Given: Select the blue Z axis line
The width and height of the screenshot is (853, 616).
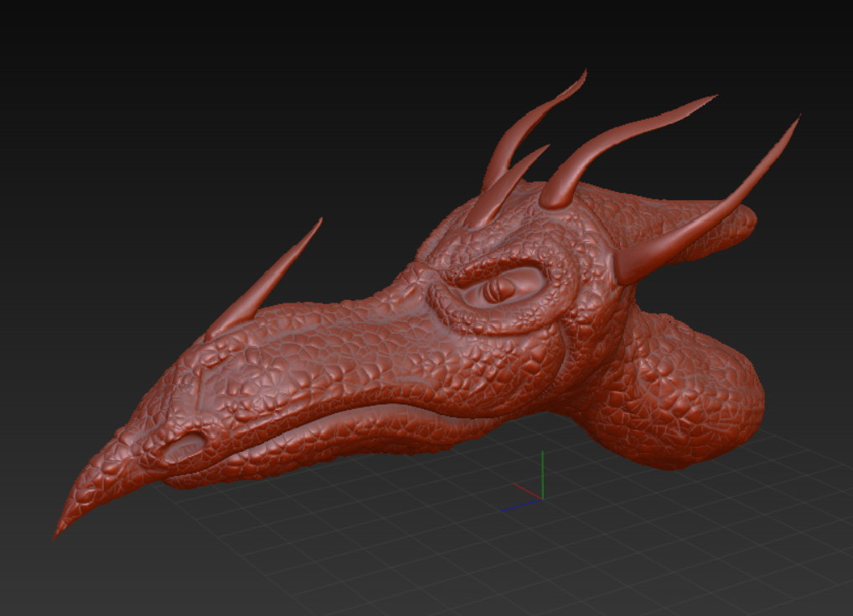Looking at the screenshot, I should coord(520,506).
